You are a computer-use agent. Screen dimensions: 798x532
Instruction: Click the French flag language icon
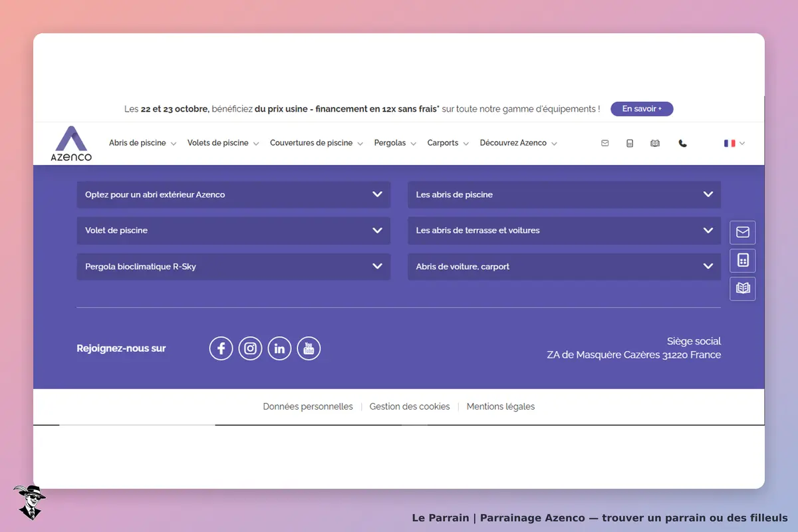[730, 143]
